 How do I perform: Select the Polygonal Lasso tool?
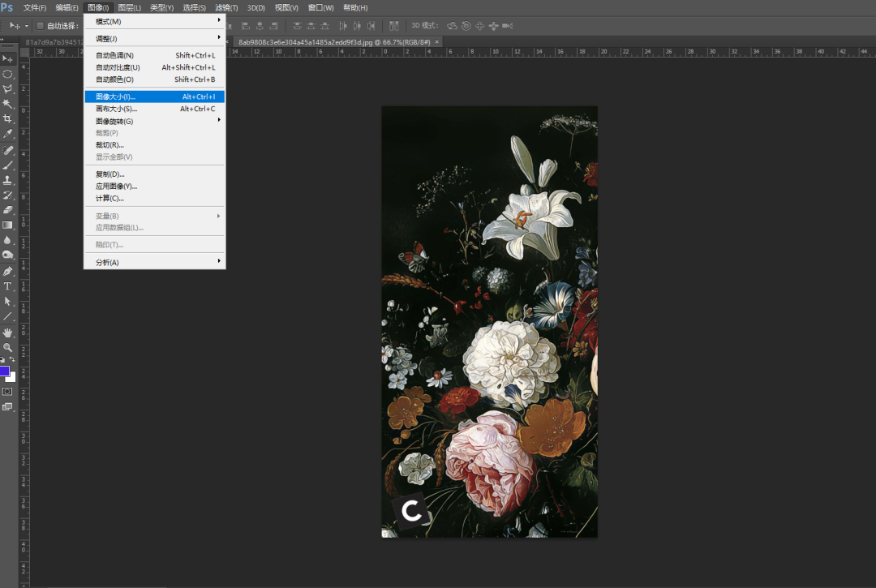pyautogui.click(x=7, y=88)
